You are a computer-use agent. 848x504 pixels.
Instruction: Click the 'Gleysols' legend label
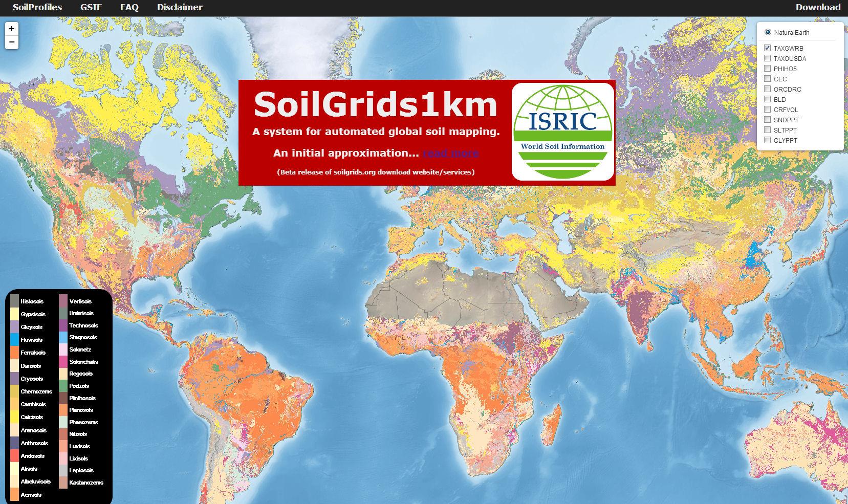pos(32,327)
